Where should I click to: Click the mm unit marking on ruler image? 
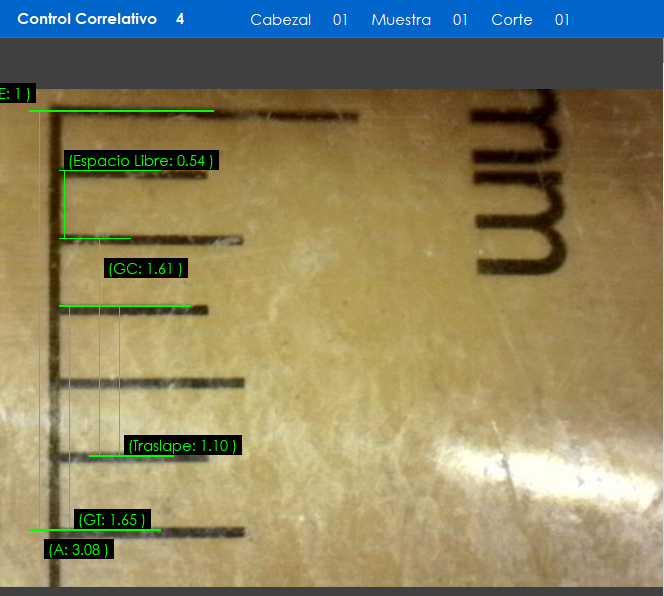(x=520, y=185)
